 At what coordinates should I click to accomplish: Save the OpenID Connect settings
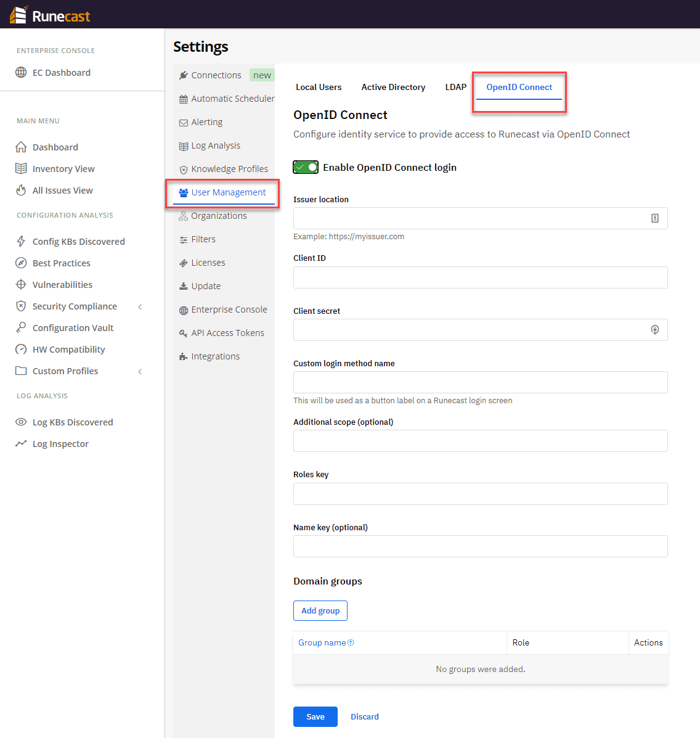315,716
